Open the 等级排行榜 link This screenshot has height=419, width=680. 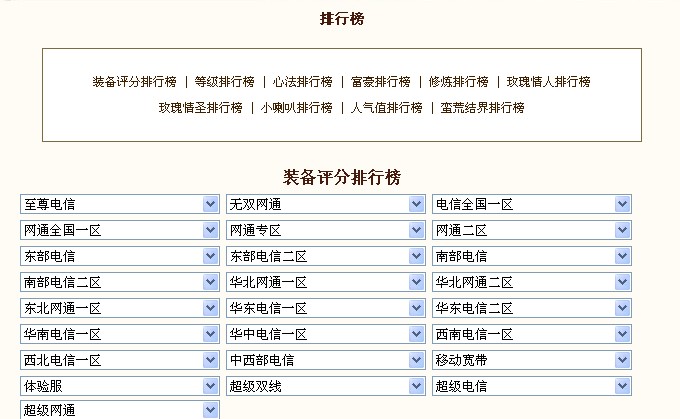pos(225,82)
